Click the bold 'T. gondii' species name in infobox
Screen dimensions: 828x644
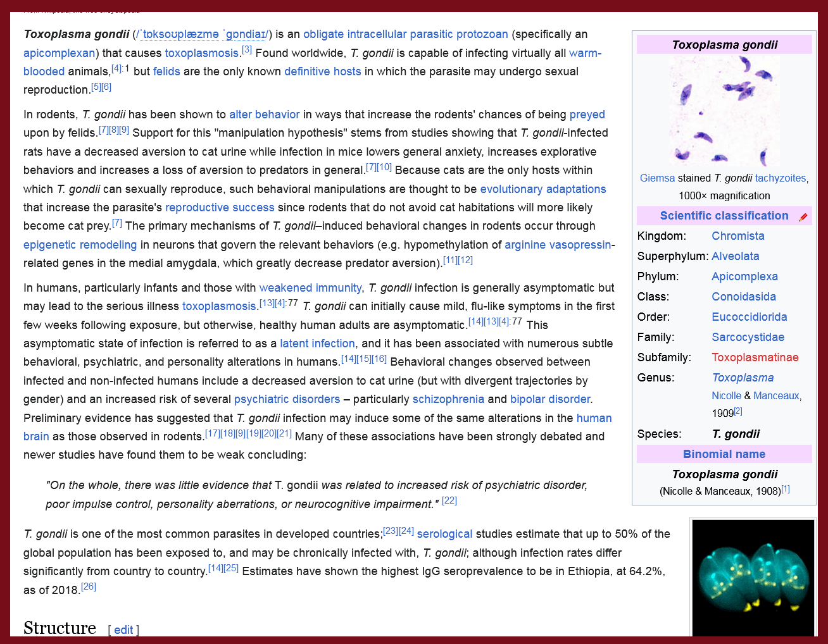pos(736,434)
